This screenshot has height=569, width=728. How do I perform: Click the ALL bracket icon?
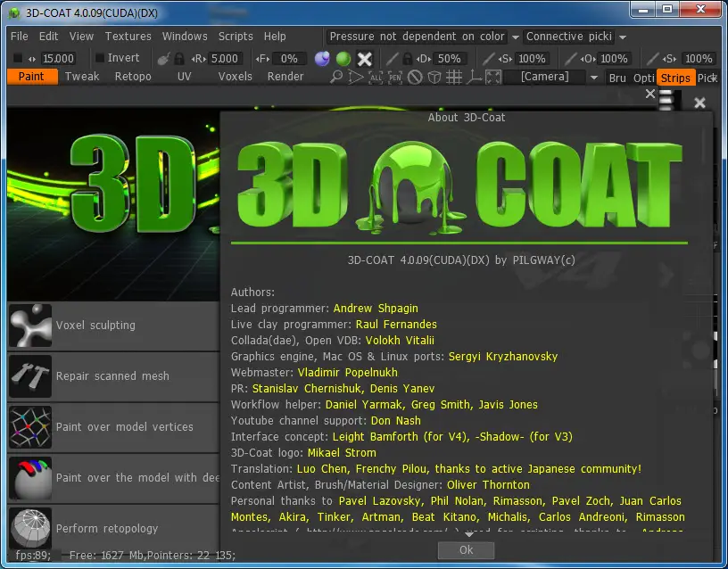(375, 77)
